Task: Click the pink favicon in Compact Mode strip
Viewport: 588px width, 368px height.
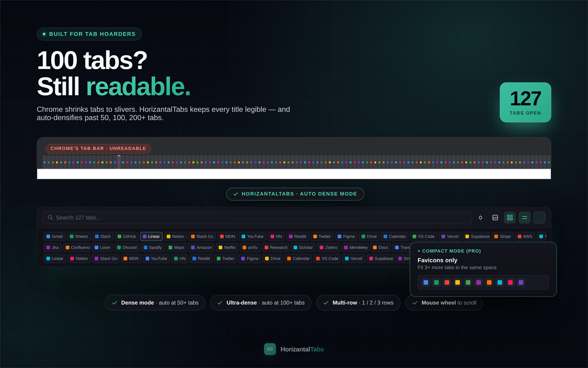Action: click(510, 282)
